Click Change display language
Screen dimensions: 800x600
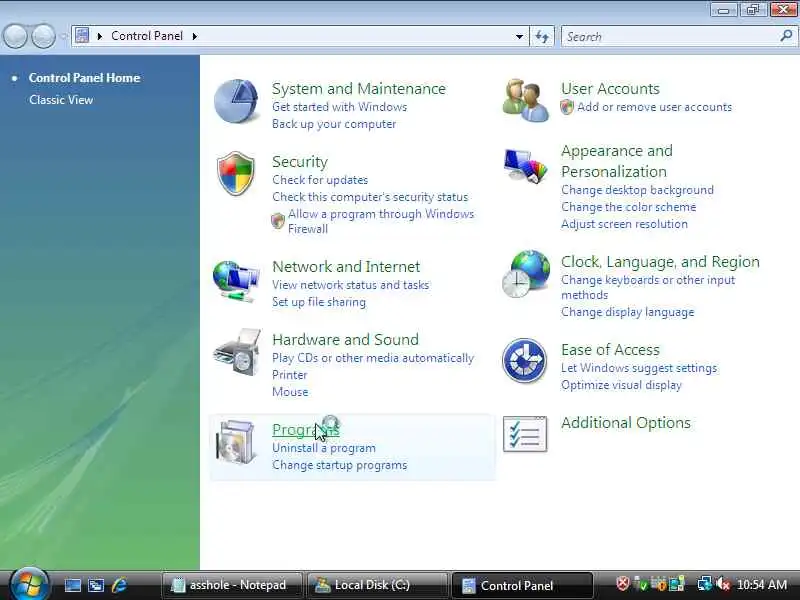click(628, 312)
